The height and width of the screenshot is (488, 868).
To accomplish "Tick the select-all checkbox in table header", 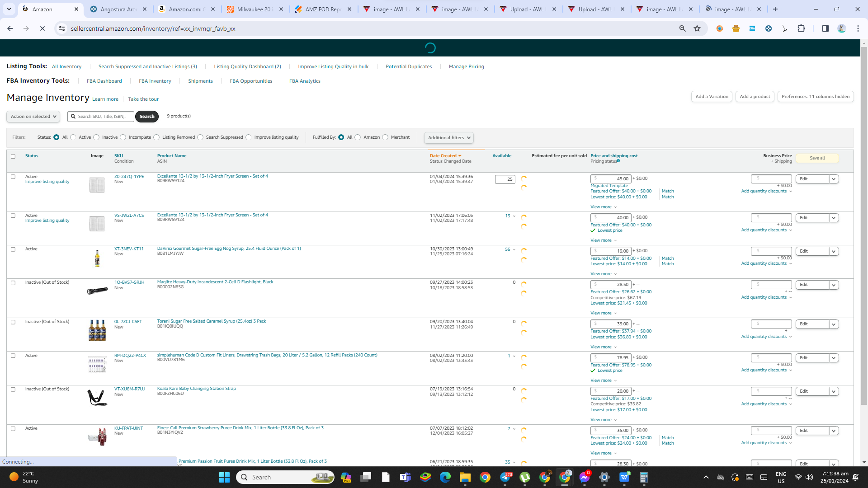I will [13, 156].
